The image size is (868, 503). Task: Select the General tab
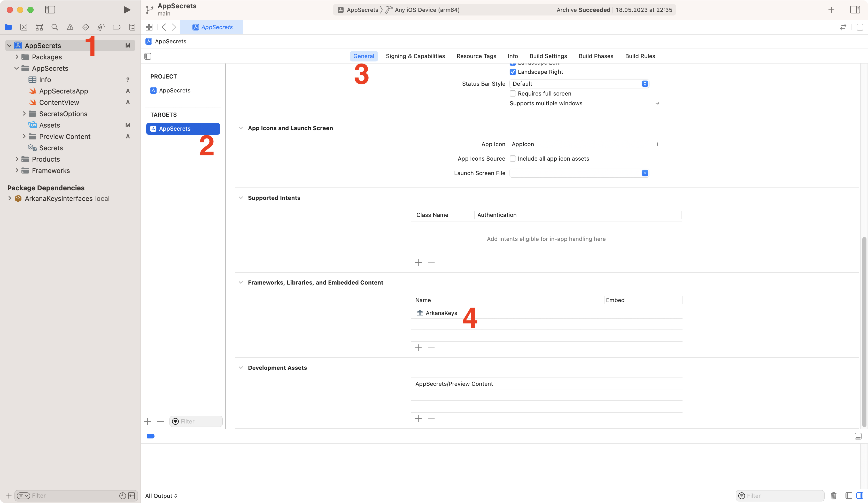coord(364,56)
